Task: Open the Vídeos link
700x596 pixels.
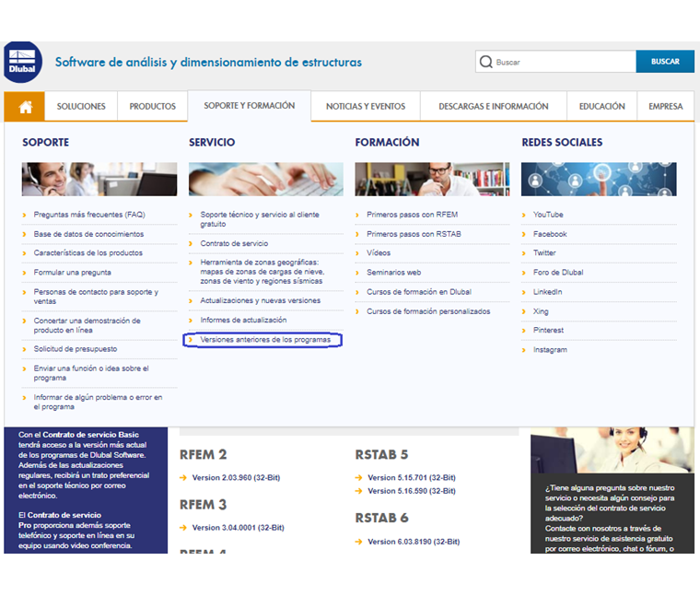Action: tap(379, 253)
